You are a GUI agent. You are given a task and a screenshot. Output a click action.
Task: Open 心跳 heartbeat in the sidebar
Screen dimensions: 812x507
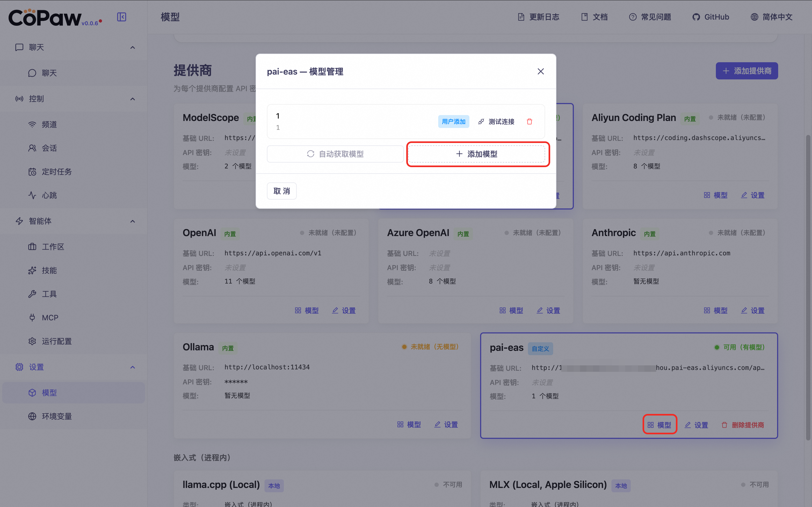49,195
